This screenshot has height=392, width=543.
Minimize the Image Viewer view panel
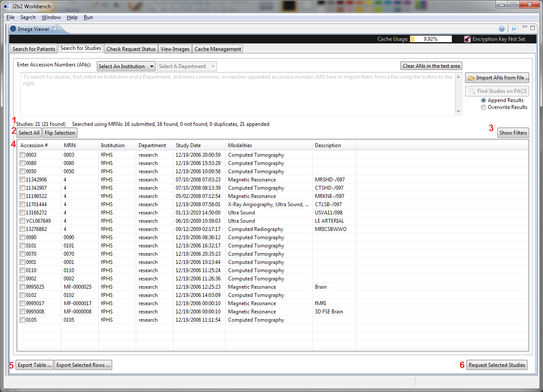point(525,28)
